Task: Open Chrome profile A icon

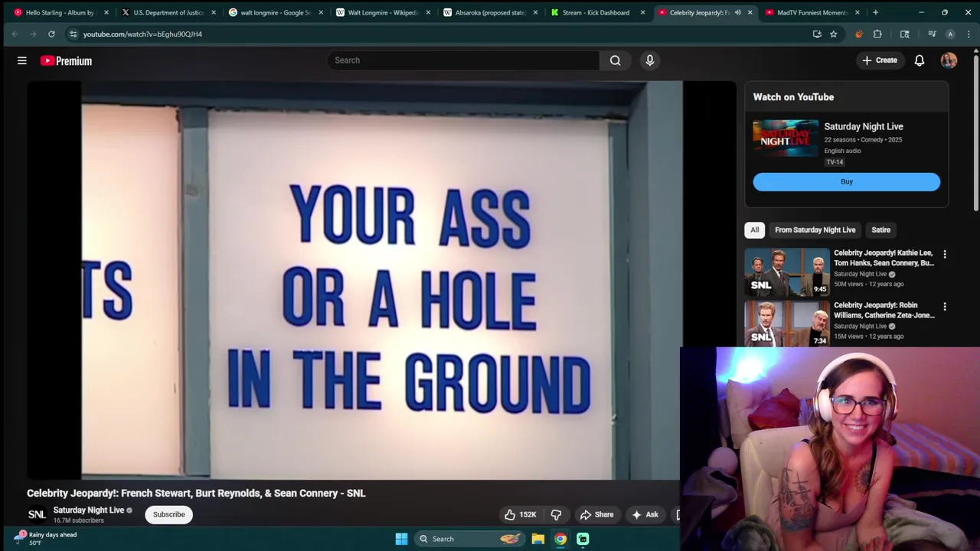Action: [x=950, y=34]
